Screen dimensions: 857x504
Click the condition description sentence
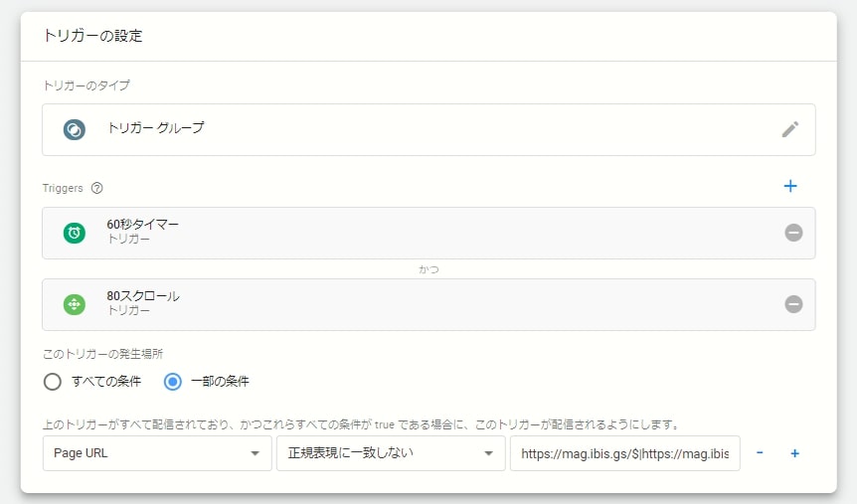tap(361, 424)
